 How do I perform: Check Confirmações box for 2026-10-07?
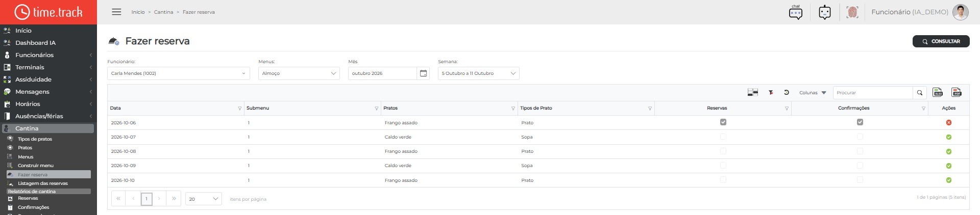click(860, 137)
